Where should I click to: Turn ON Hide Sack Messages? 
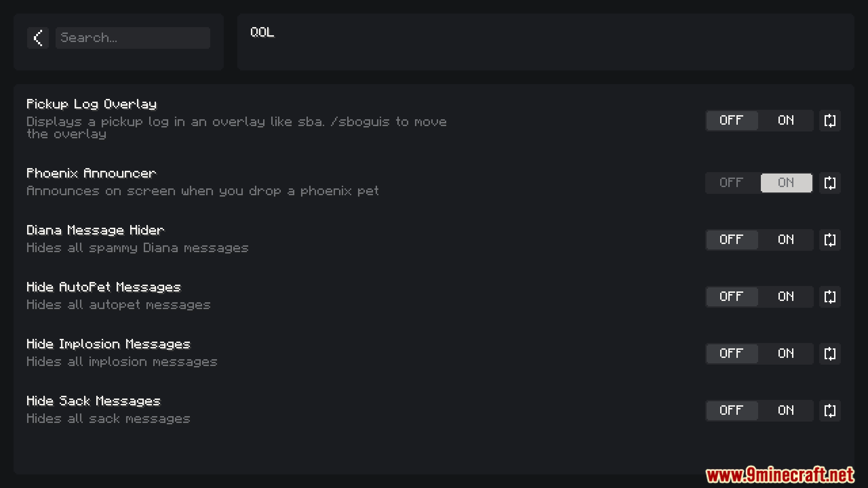786,411
